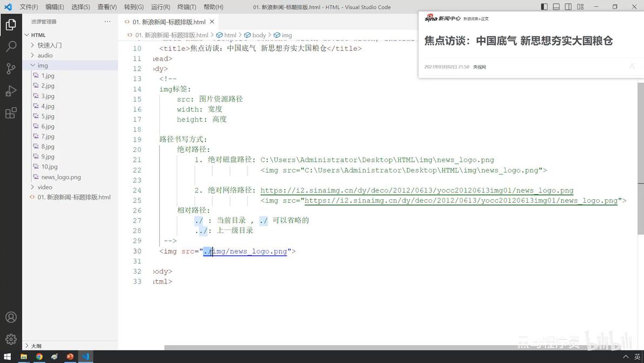Open File Explorer from the taskbar
Screen dimensions: 644x363
[23, 357]
